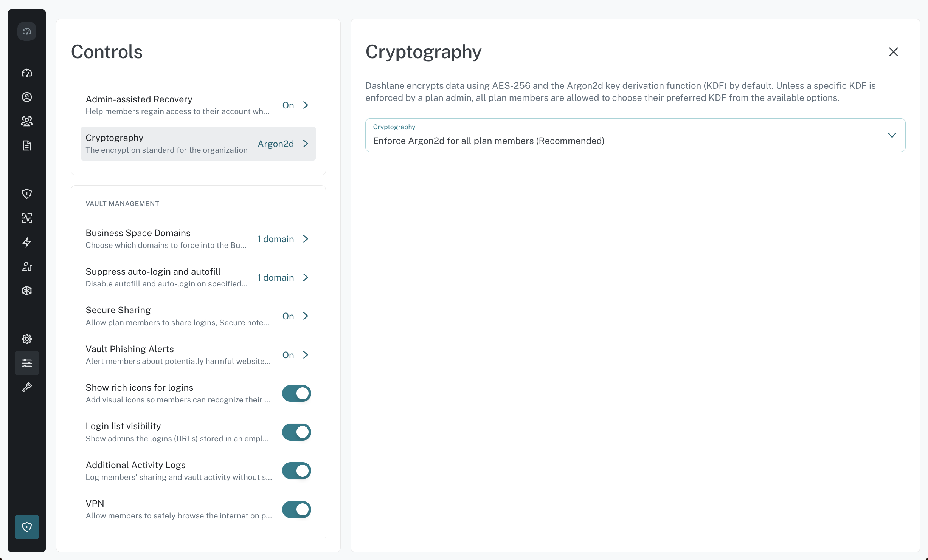
Task: Close the Cryptography panel
Action: [893, 52]
